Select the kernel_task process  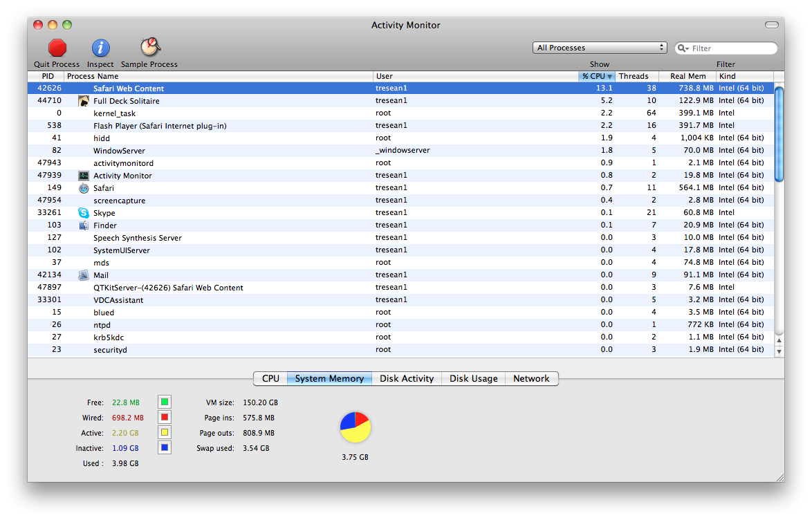tap(400, 113)
